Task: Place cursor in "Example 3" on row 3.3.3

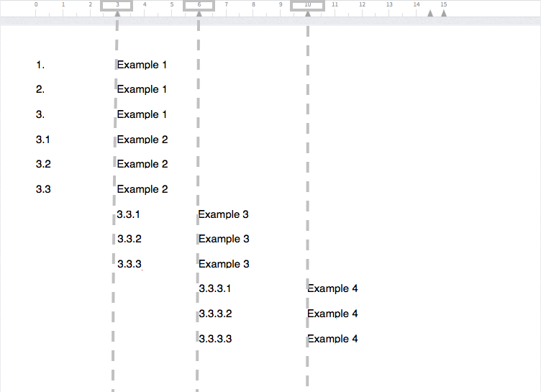Action: tap(224, 264)
